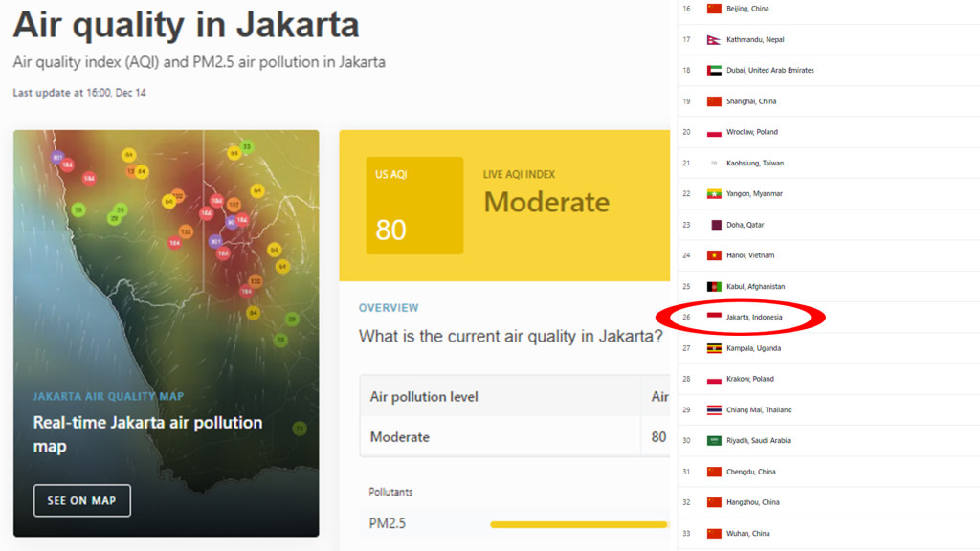Viewport: 980px width, 551px height.
Task: Click the Myanmar flag beside Yangon
Action: pyautogui.click(x=714, y=193)
